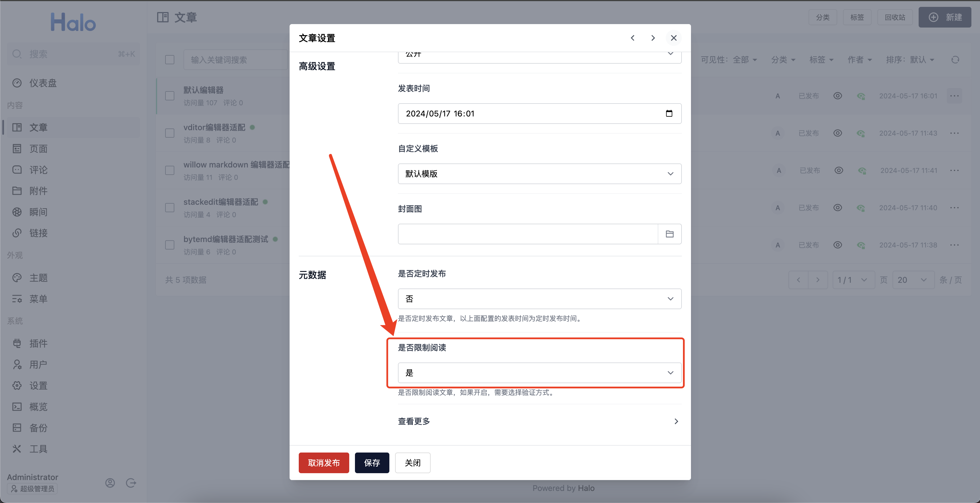Image resolution: width=980 pixels, height=503 pixels.
Task: Expand the 查看更多 section
Action: [539, 421]
